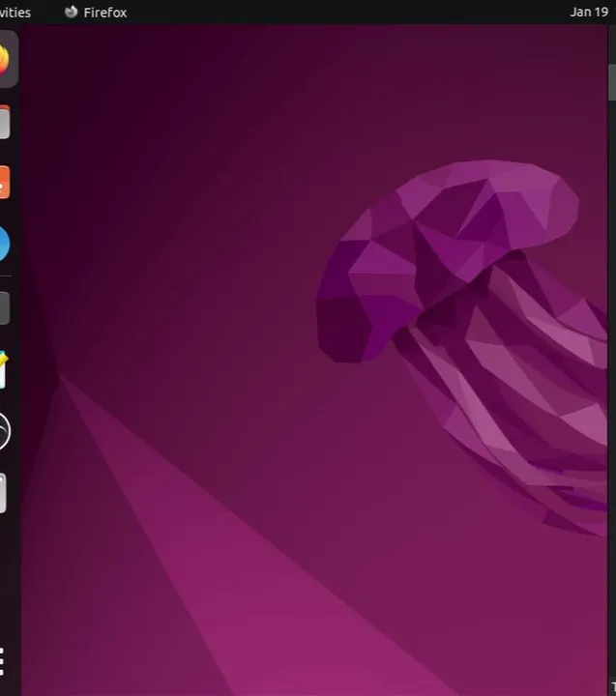Launch Firefox from the dock
The image size is (616, 696).
(4, 60)
